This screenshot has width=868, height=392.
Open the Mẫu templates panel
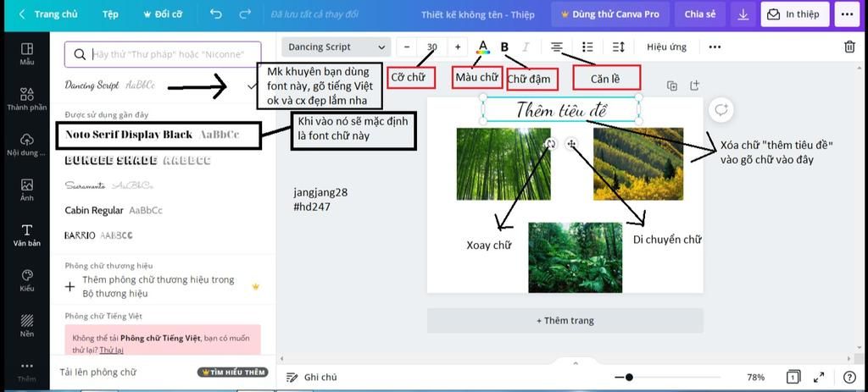pos(26,54)
